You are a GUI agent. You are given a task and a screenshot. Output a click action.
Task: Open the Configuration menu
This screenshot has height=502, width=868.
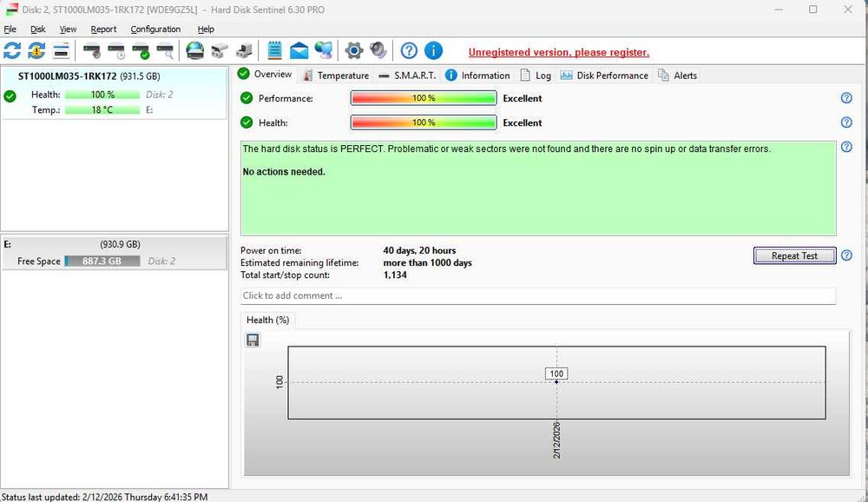[155, 29]
